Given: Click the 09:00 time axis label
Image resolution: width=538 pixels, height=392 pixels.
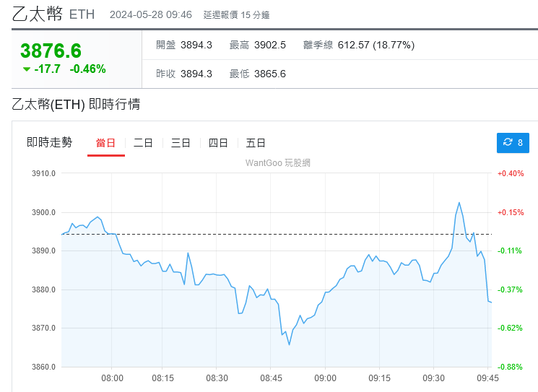Looking at the screenshot, I should coord(326,378).
